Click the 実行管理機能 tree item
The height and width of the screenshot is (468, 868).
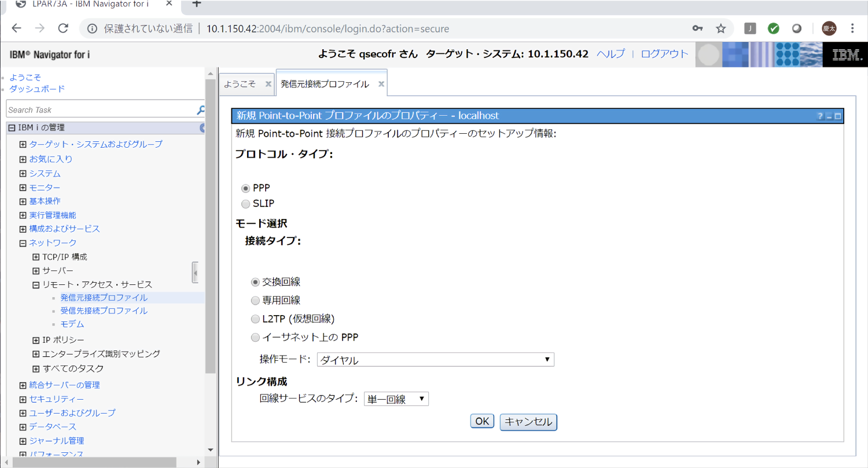coord(53,215)
